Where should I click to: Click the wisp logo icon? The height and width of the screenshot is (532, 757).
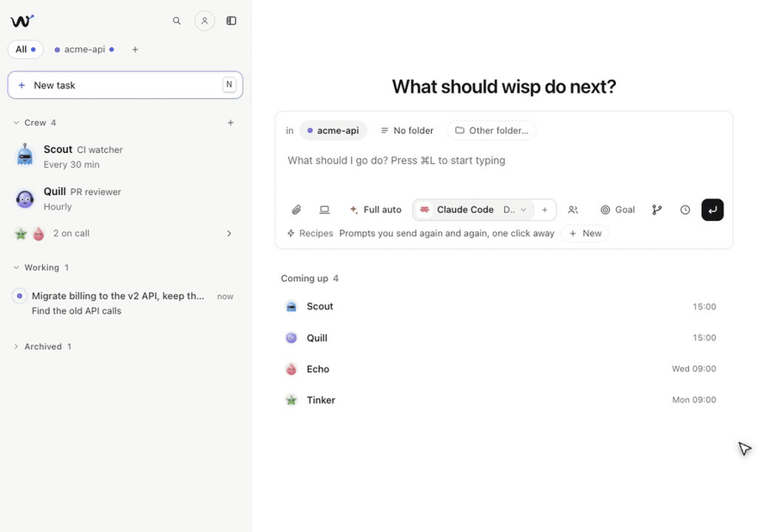(22, 21)
